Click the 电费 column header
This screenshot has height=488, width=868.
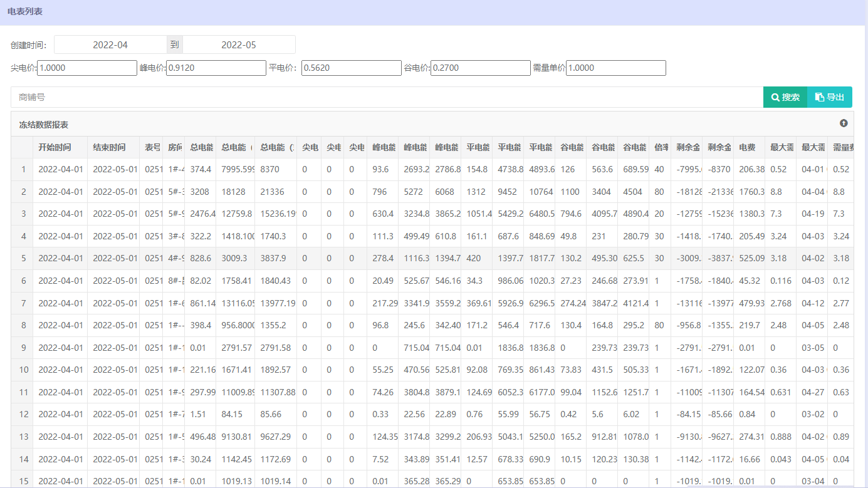(x=749, y=147)
